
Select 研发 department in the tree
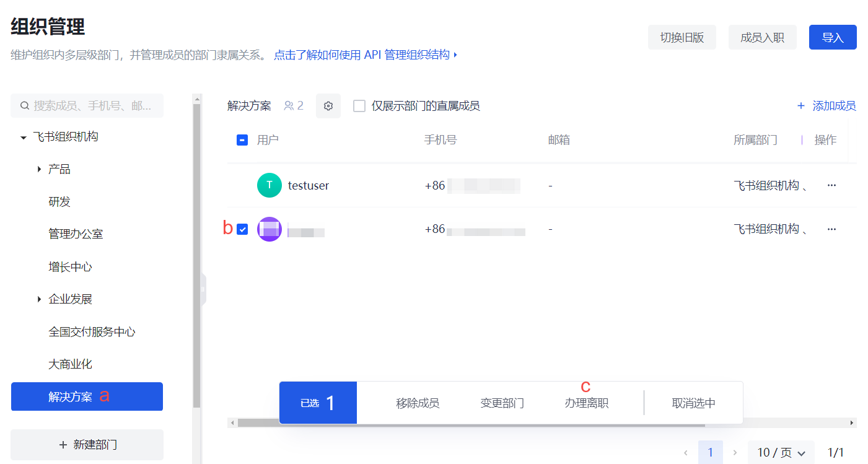click(59, 202)
